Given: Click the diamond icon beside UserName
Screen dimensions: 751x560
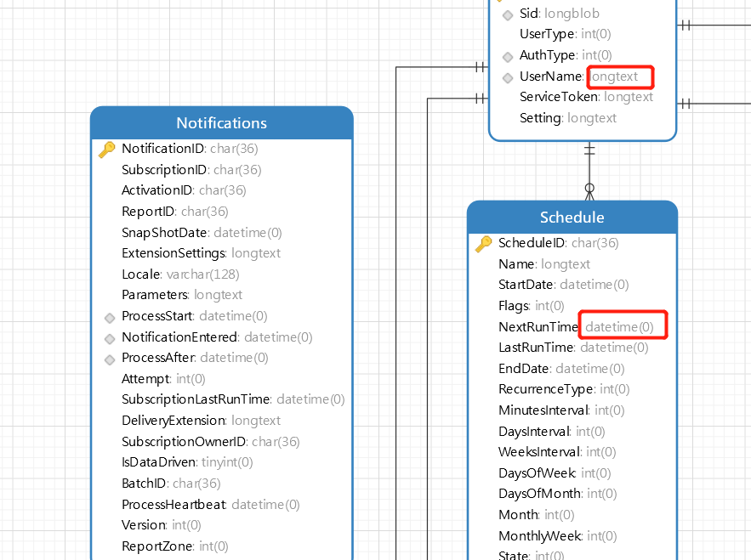Looking at the screenshot, I should 508,78.
